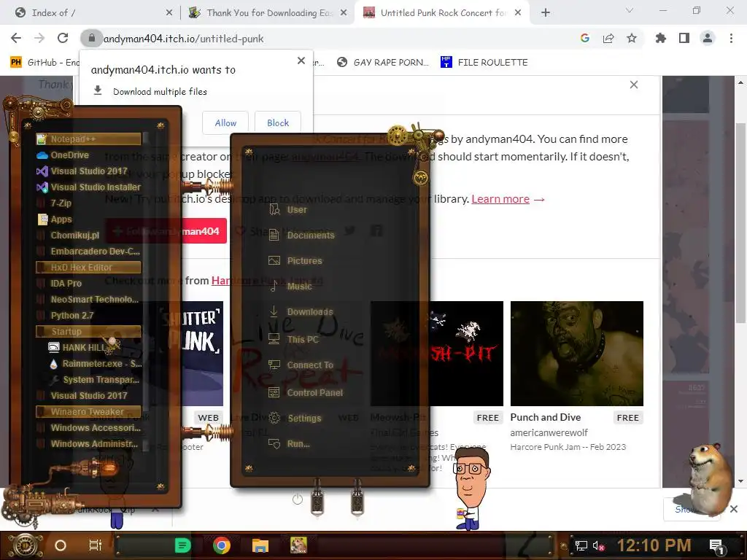Open Pictures from start menu
Image resolution: width=747 pixels, height=560 pixels.
295,261
